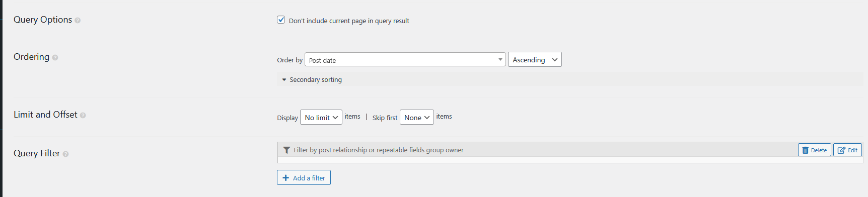Click filter description text about post relationship
Viewport: 868px width, 197px height.
pos(379,150)
